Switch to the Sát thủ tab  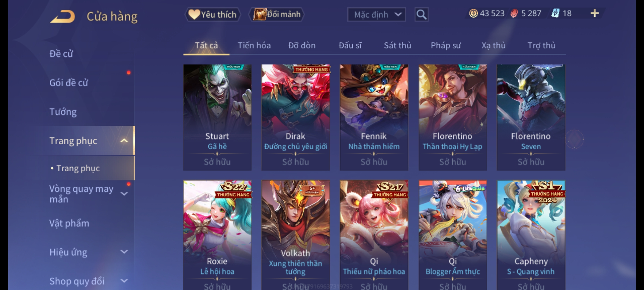[x=397, y=45]
